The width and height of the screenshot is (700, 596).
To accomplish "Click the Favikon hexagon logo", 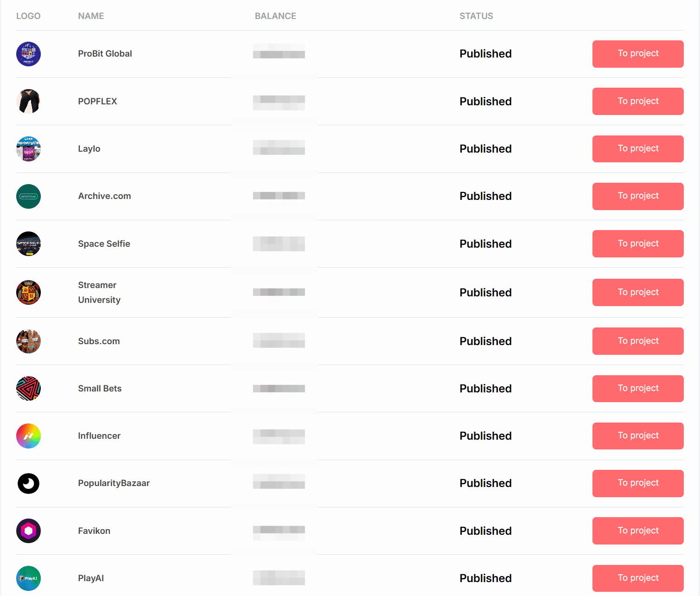I will click(28, 531).
